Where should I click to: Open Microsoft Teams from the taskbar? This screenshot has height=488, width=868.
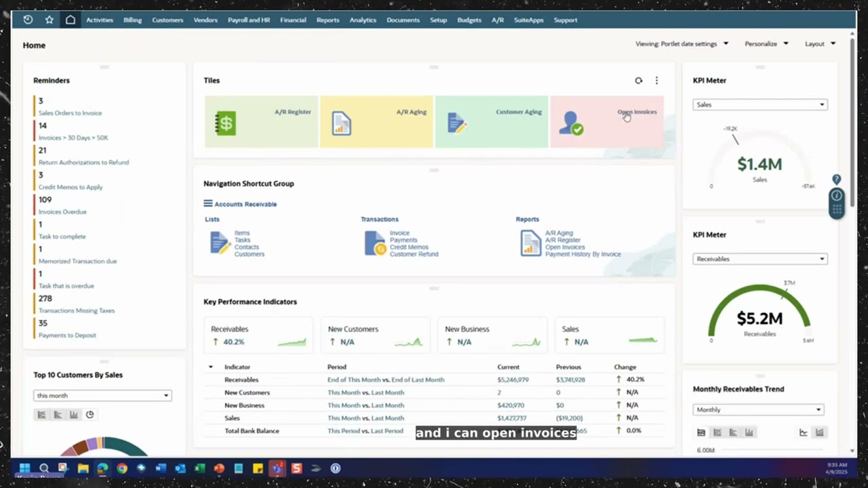pyautogui.click(x=277, y=468)
